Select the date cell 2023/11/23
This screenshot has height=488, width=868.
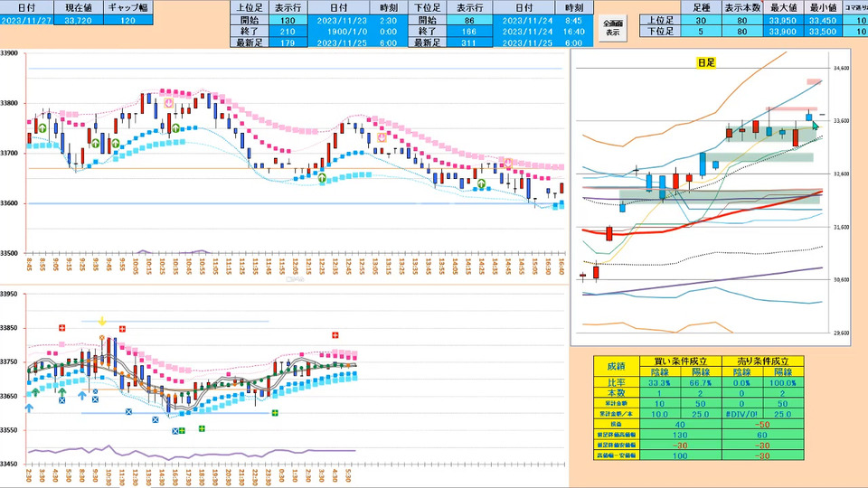[339, 21]
